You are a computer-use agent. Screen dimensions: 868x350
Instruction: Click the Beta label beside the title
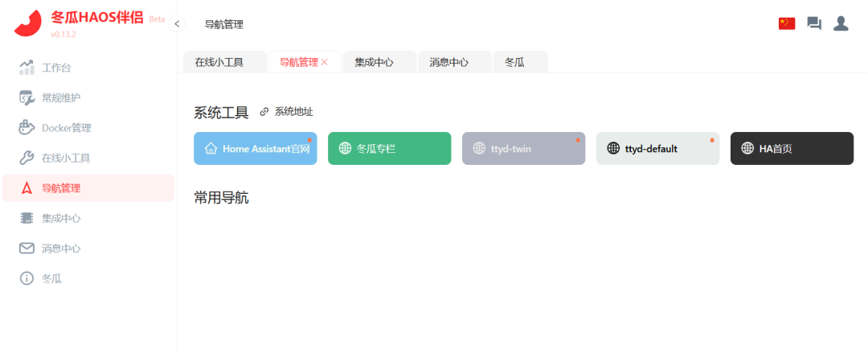157,19
